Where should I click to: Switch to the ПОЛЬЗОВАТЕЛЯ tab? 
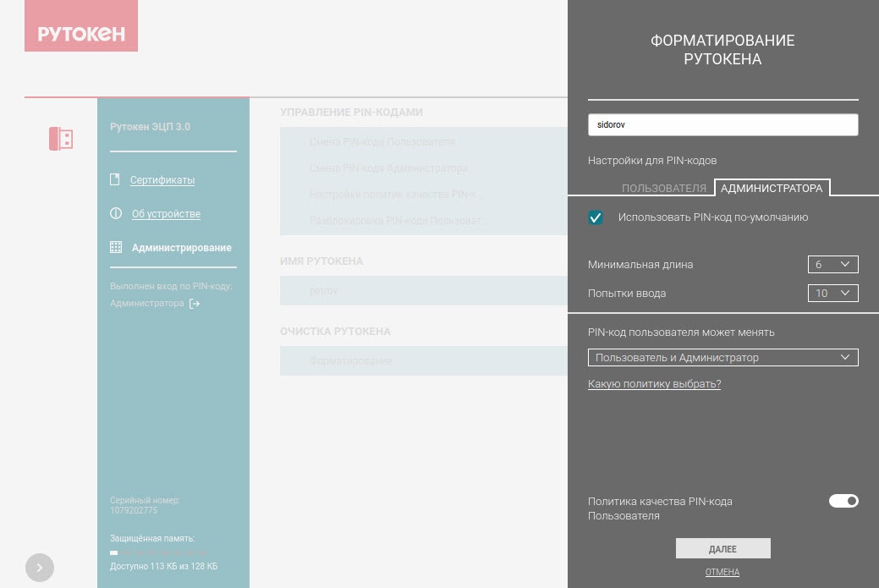pos(664,189)
